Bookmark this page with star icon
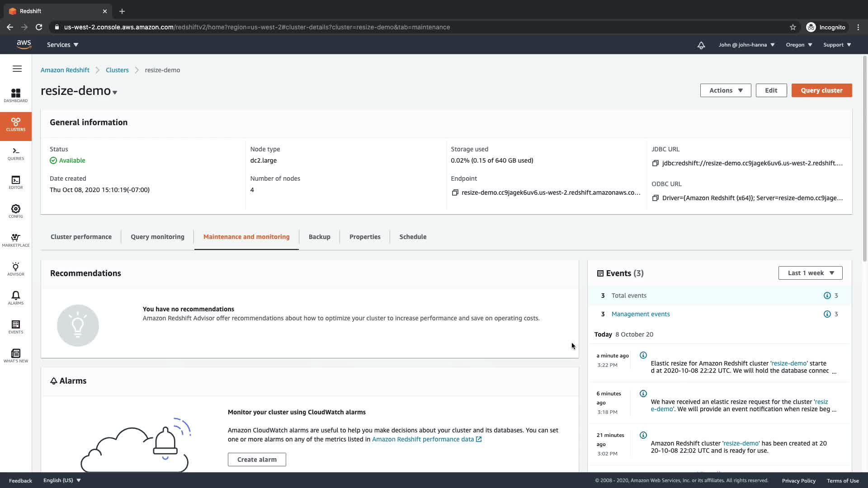The width and height of the screenshot is (868, 488). point(793,27)
